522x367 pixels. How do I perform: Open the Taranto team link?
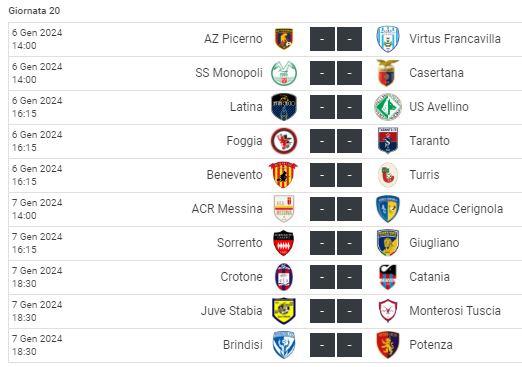coord(429,141)
